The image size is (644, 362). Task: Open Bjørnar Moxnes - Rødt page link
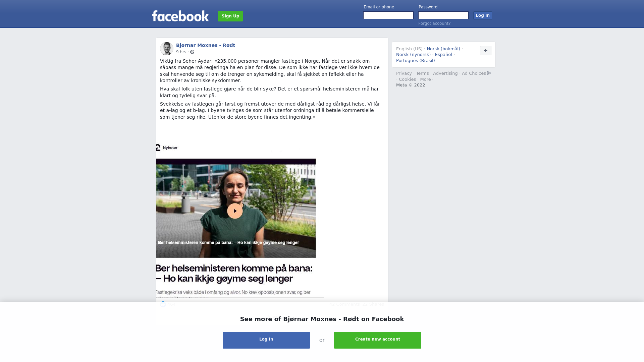tap(206, 45)
